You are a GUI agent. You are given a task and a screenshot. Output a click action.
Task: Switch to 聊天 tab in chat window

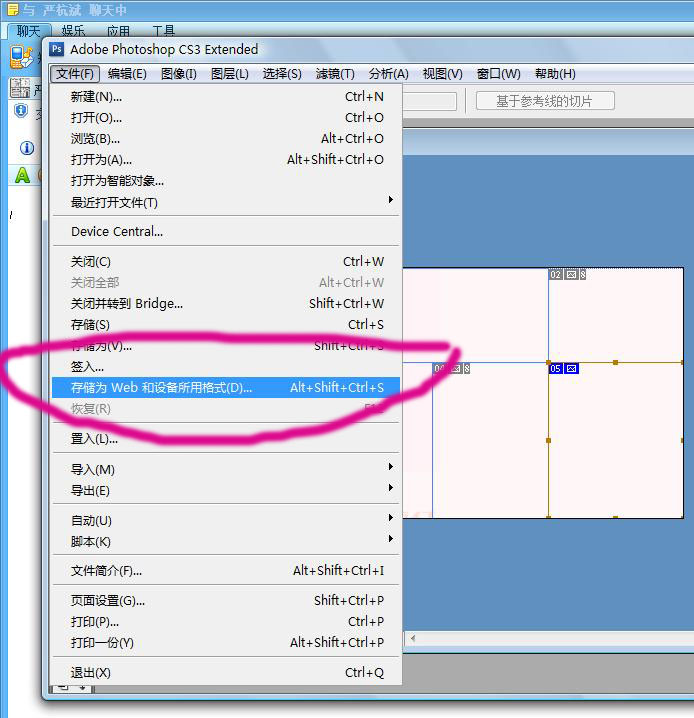tap(28, 31)
